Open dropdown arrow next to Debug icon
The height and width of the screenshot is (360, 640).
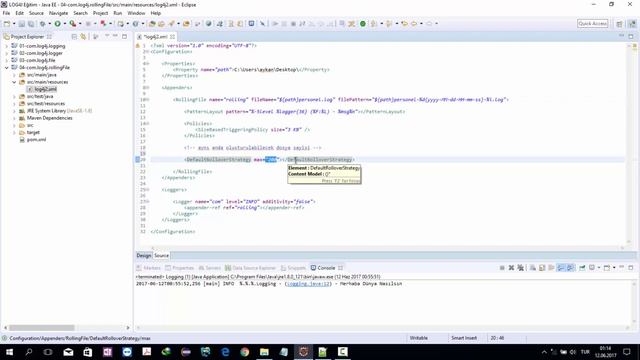[x=49, y=24]
